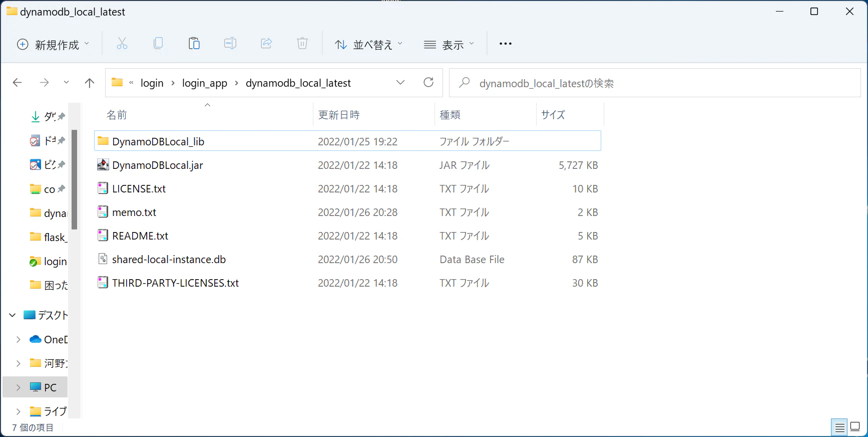Click the Paste clipboard icon
This screenshot has width=868, height=437.
click(194, 44)
